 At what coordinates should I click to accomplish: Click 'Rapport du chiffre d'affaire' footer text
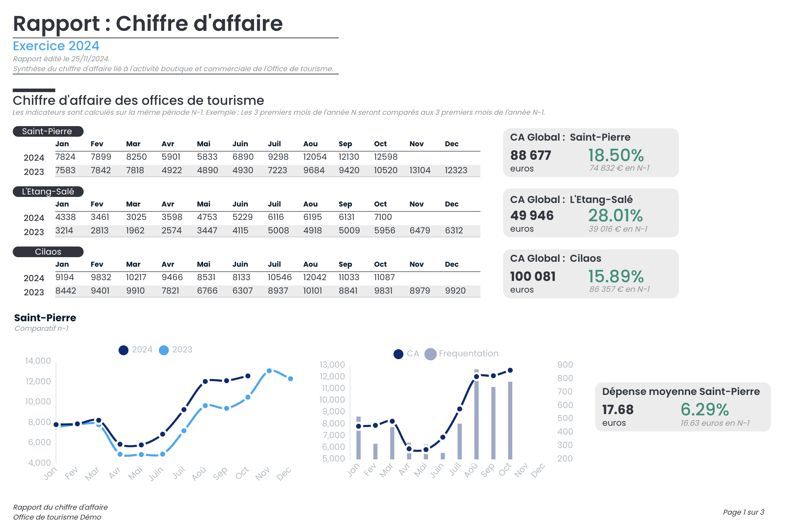(x=60, y=507)
